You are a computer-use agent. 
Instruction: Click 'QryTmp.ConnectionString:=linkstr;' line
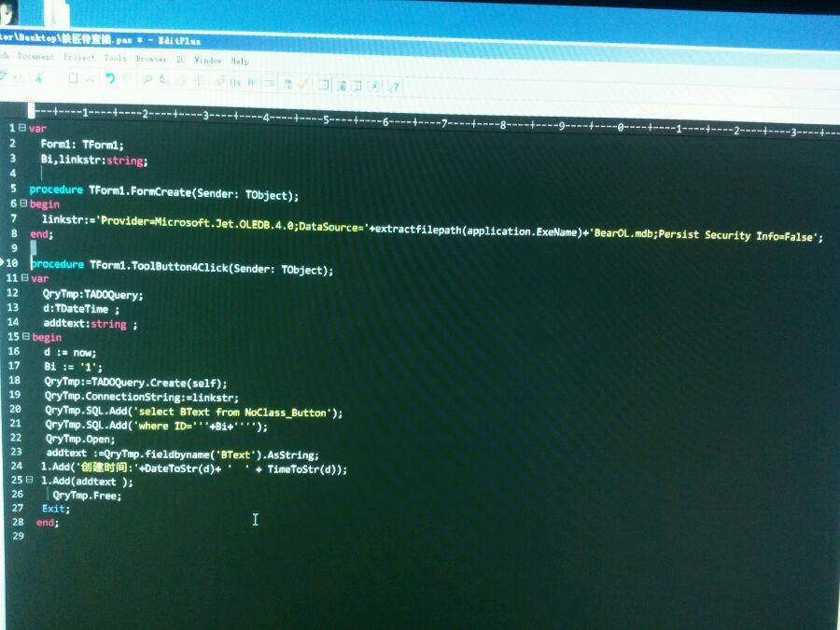142,397
